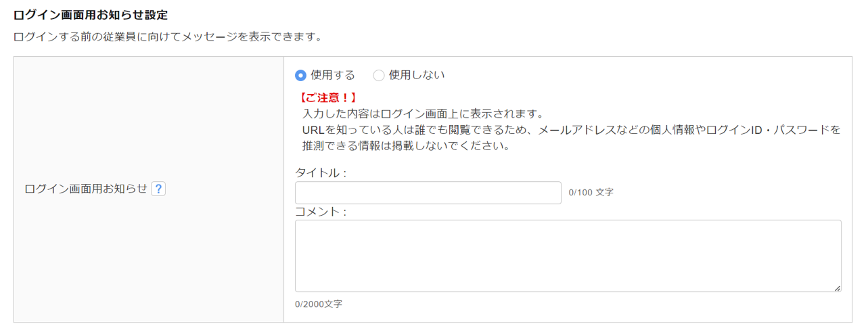
Task: Click the 0/100 文字 title counter
Action: tap(591, 193)
